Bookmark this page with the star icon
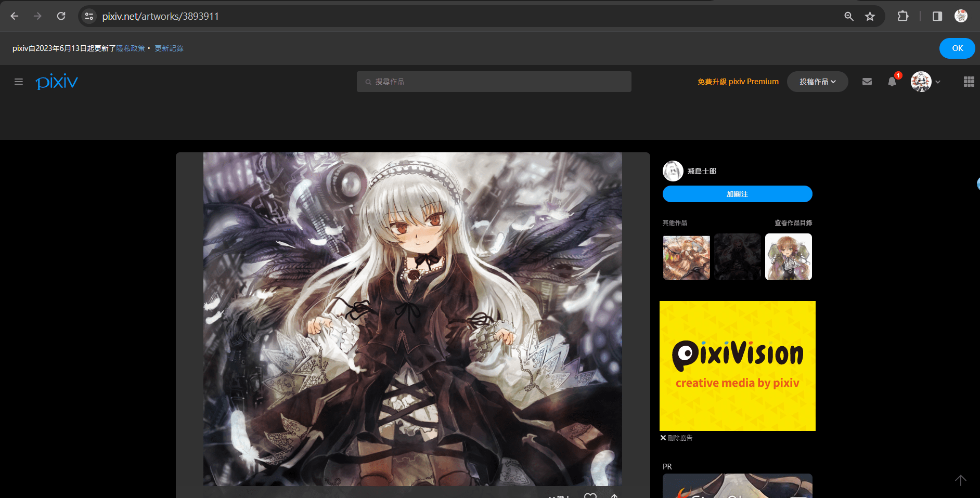This screenshot has width=980, height=498. point(870,16)
